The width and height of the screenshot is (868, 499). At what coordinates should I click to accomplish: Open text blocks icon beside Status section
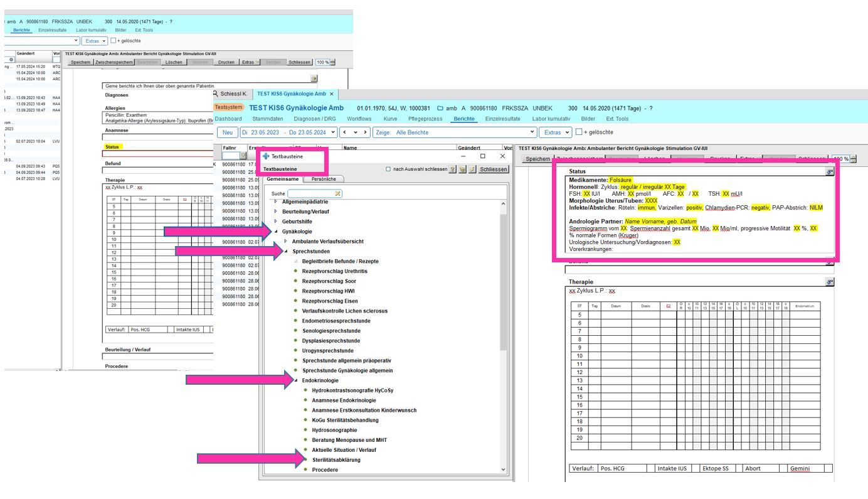pyautogui.click(x=830, y=171)
